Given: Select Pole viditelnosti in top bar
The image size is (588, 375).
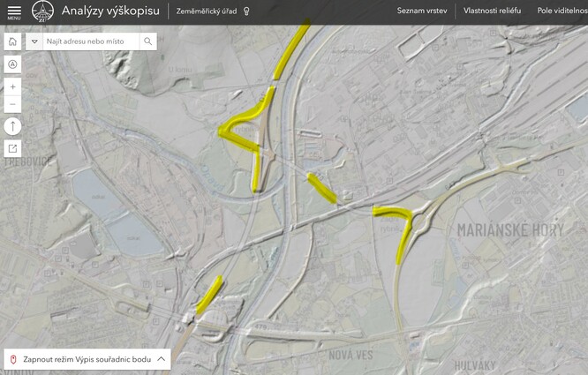Looking at the screenshot, I should pyautogui.click(x=562, y=11).
